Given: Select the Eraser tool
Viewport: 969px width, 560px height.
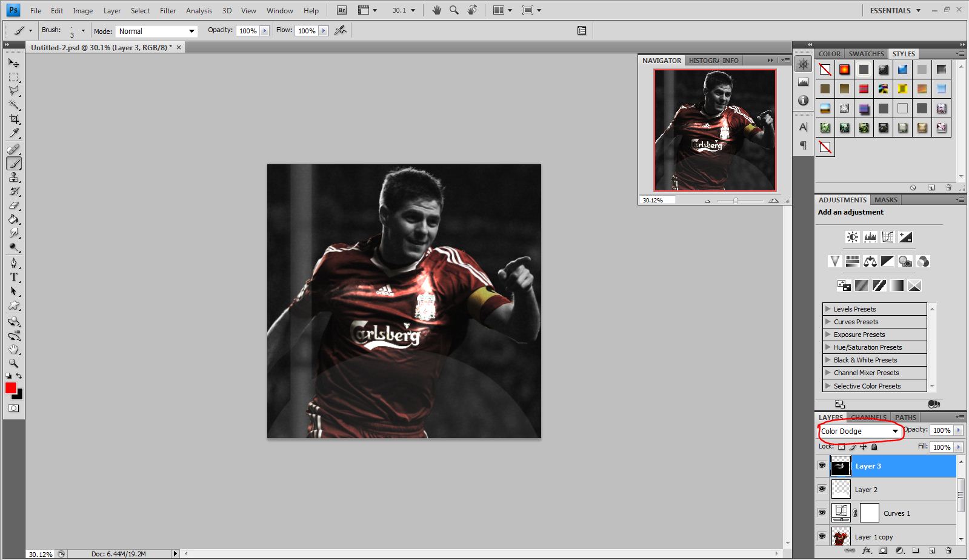Looking at the screenshot, I should (x=13, y=205).
